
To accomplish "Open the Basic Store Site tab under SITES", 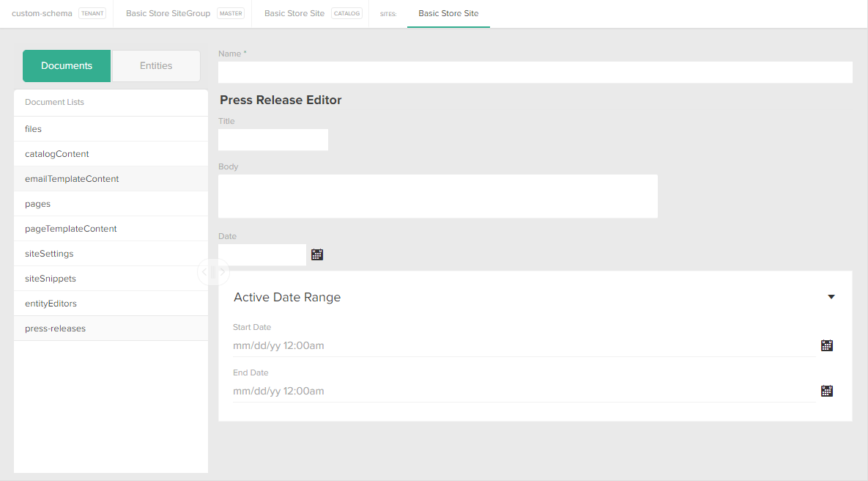I will point(447,13).
